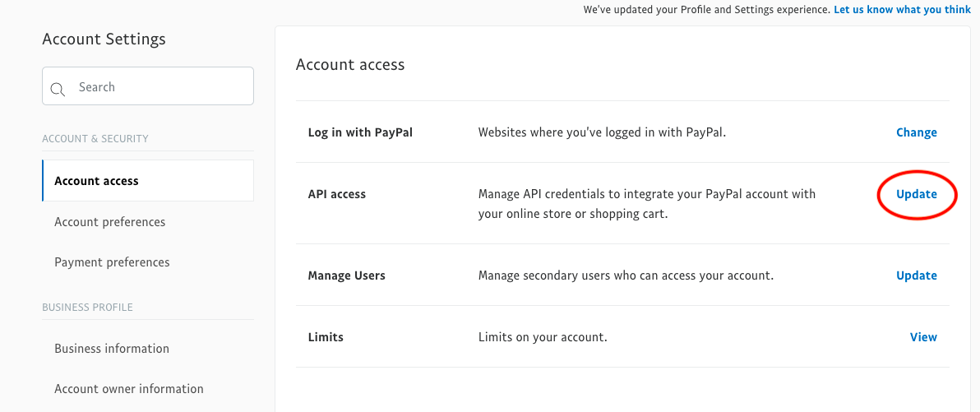Screen dimensions: 980x412
Task: Click Change for Log in with PayPal
Action: point(916,132)
